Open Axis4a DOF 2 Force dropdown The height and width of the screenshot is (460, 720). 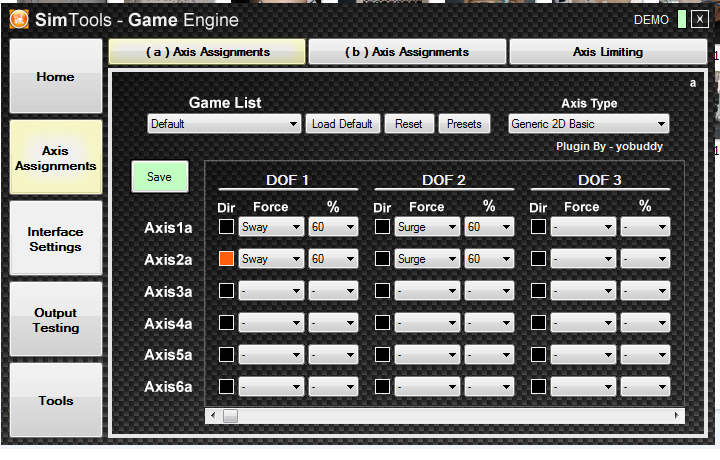[x=427, y=323]
